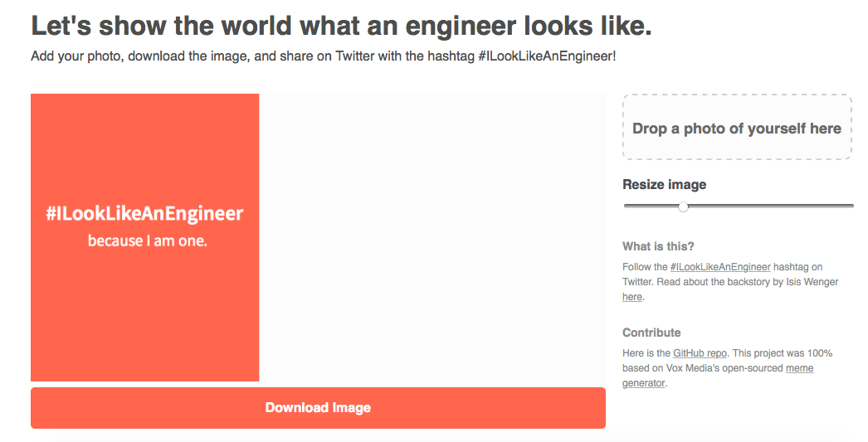The height and width of the screenshot is (442, 868).
Task: Click the Resize image slider handle
Action: point(684,206)
